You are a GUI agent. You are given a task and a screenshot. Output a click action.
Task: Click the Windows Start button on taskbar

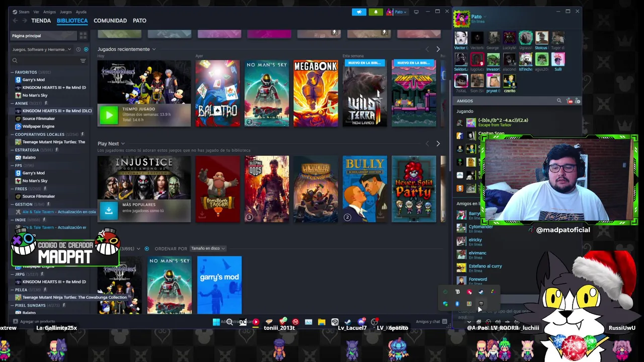(x=216, y=322)
